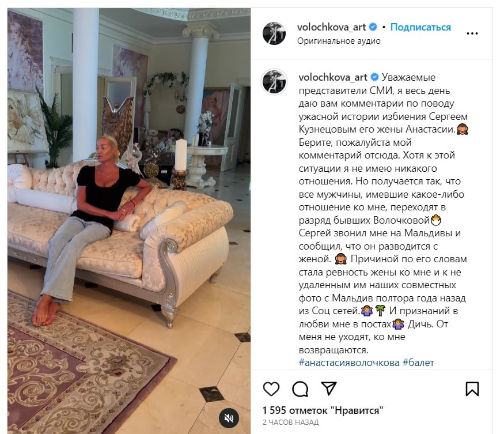View the 1 595 likes list

click(x=323, y=410)
